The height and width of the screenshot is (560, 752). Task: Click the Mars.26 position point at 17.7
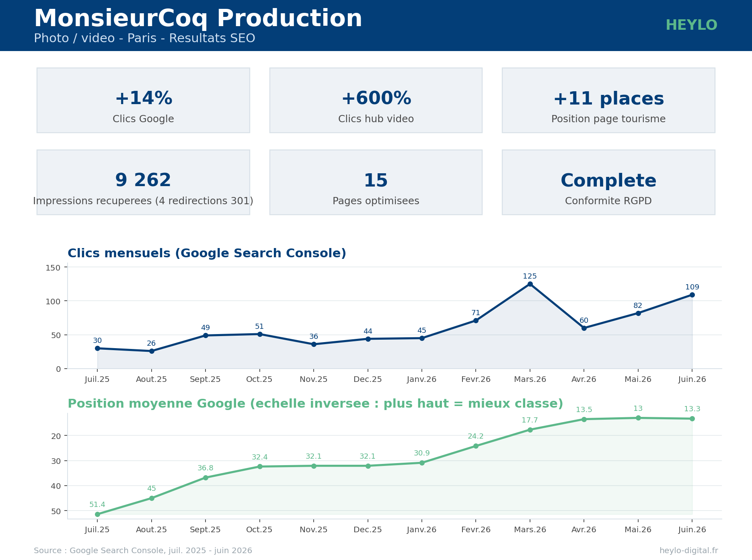click(530, 430)
